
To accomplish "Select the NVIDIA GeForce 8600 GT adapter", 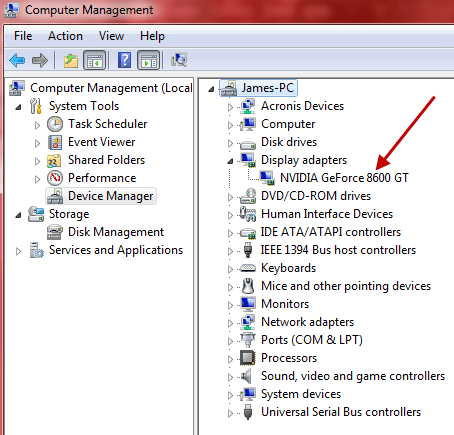I will (x=344, y=178).
